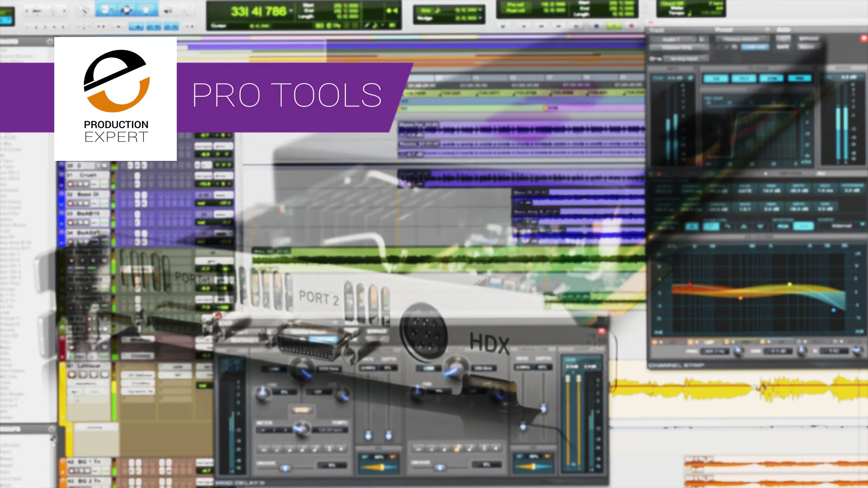Record-enable the Crush track
This screenshot has height=488, width=868.
click(x=70, y=184)
